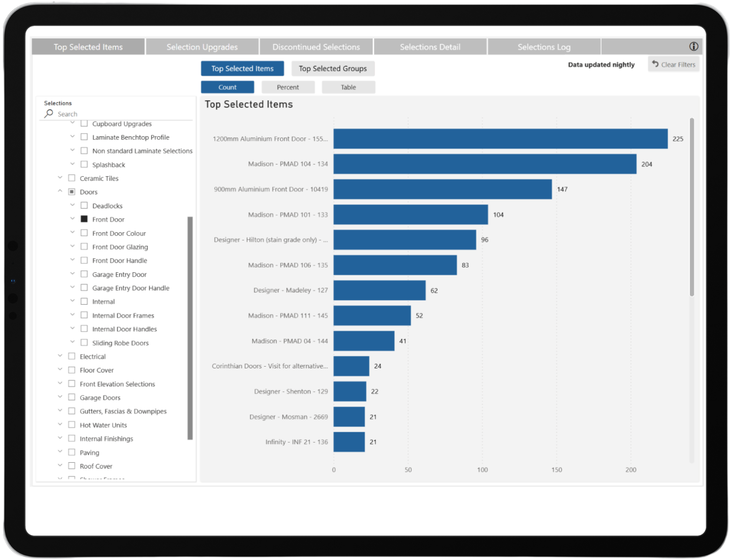Screen dimensions: 730x560
Task: Go to the Discontinued Selections tab
Action: pyautogui.click(x=316, y=46)
